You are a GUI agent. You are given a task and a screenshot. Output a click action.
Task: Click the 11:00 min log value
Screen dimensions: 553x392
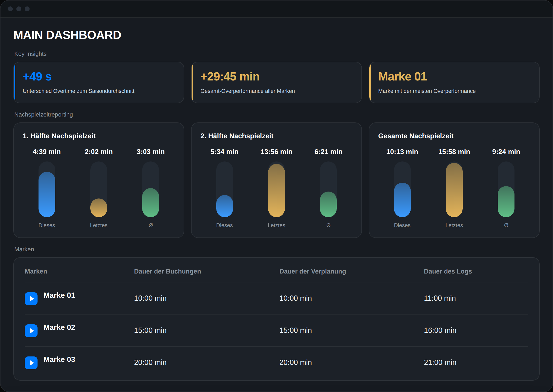pyautogui.click(x=440, y=298)
